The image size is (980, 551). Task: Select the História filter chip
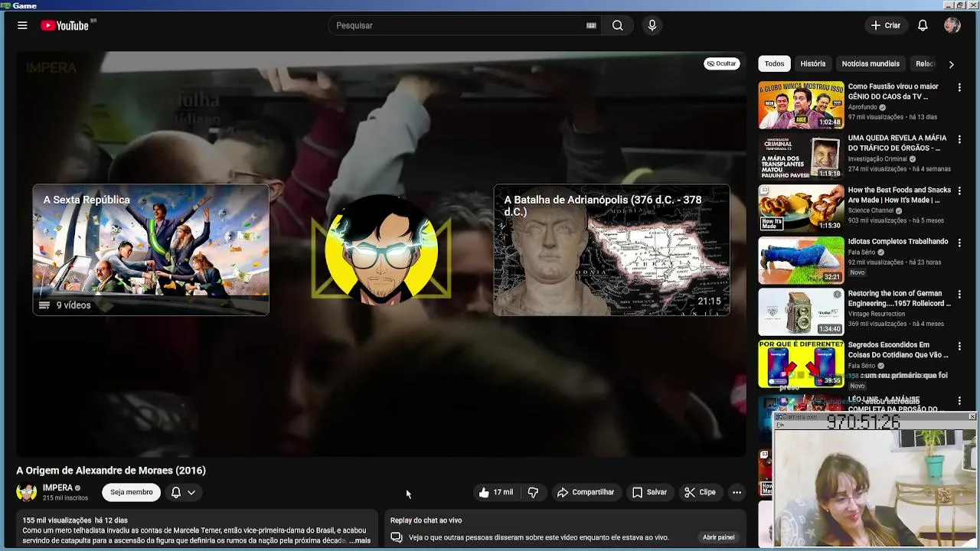click(813, 64)
